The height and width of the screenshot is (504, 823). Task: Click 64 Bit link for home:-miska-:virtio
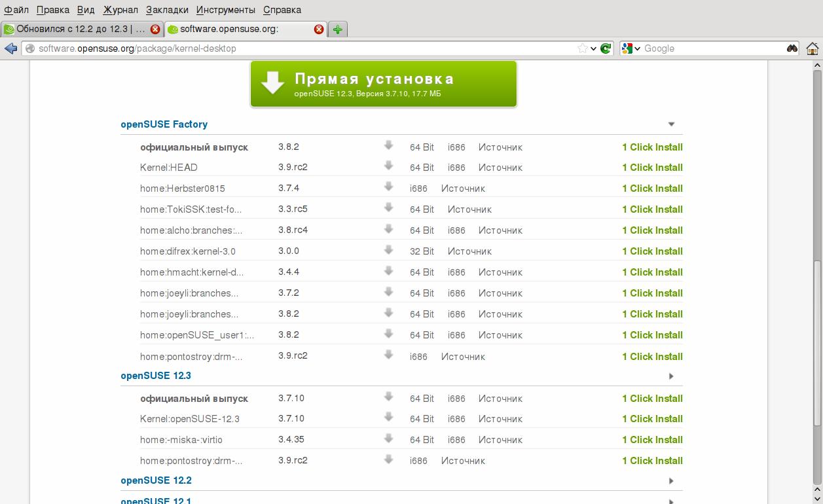click(422, 440)
